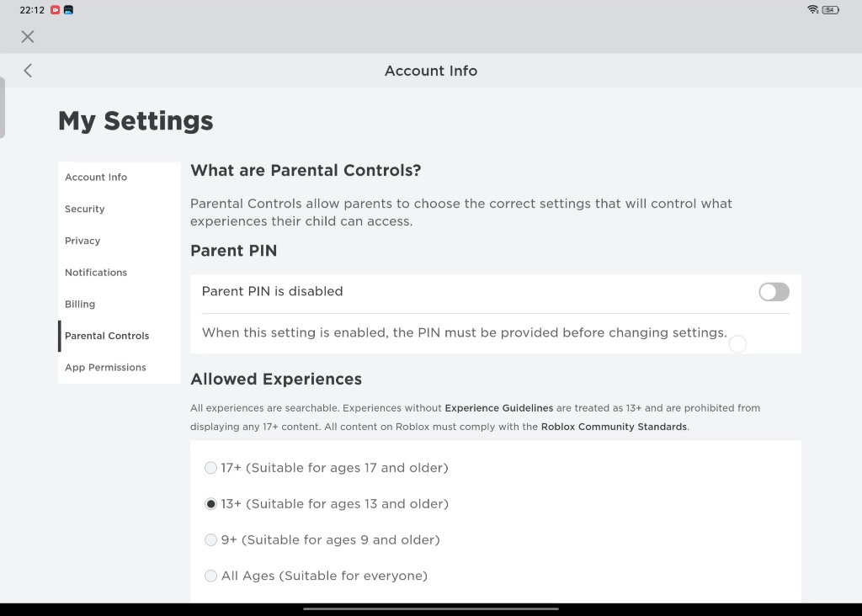Choose the All Ages radio option
This screenshot has width=862, height=616.
tap(211, 576)
